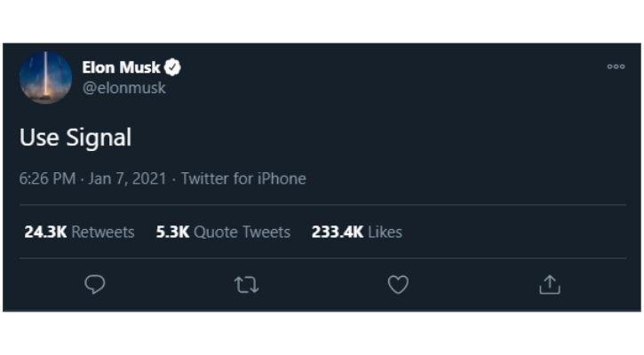Open the Quote Tweets label
The height and width of the screenshot is (355, 644).
coord(242,232)
